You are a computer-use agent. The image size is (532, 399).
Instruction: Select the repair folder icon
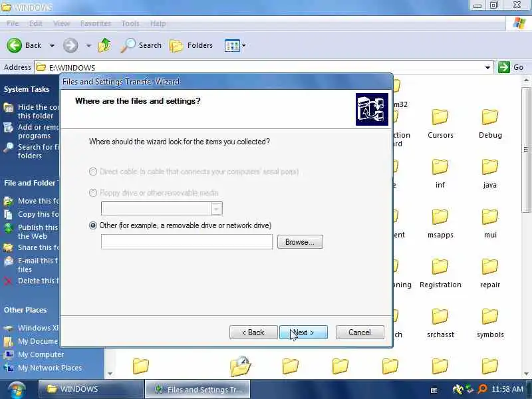pyautogui.click(x=490, y=267)
